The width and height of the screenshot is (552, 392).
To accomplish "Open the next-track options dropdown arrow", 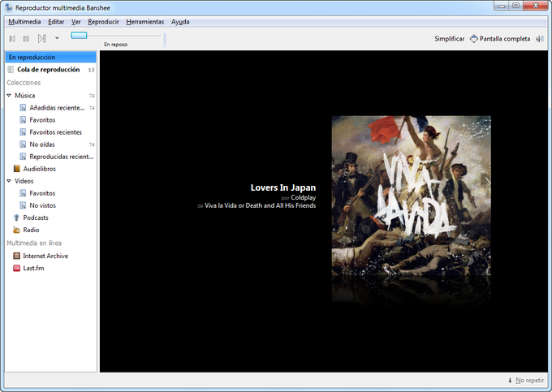I will [57, 38].
